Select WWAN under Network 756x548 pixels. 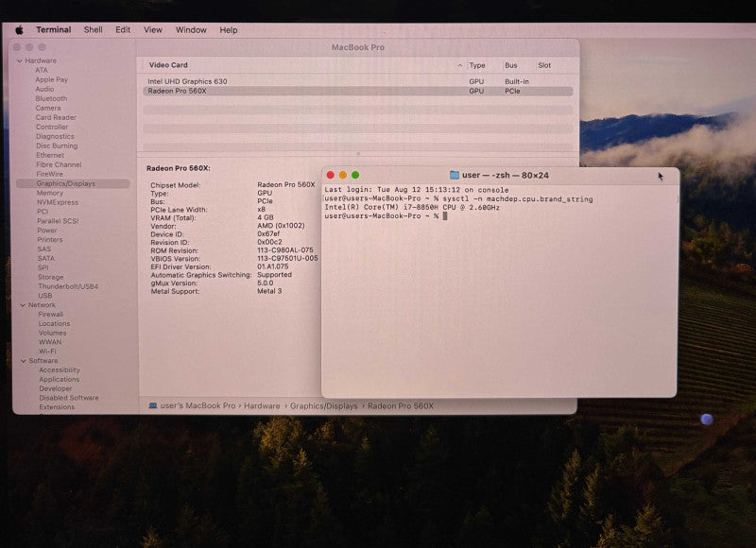pyautogui.click(x=50, y=342)
